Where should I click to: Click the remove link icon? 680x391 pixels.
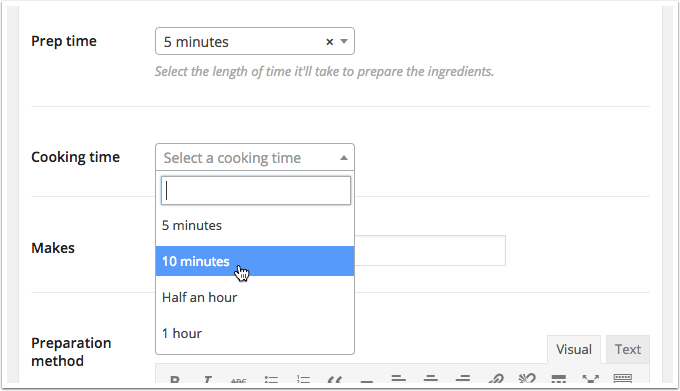coord(527,378)
